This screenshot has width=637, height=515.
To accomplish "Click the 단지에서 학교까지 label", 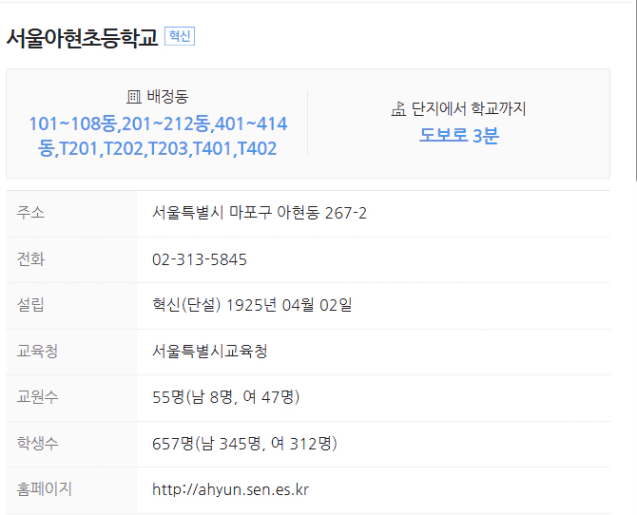I will pos(469,109).
